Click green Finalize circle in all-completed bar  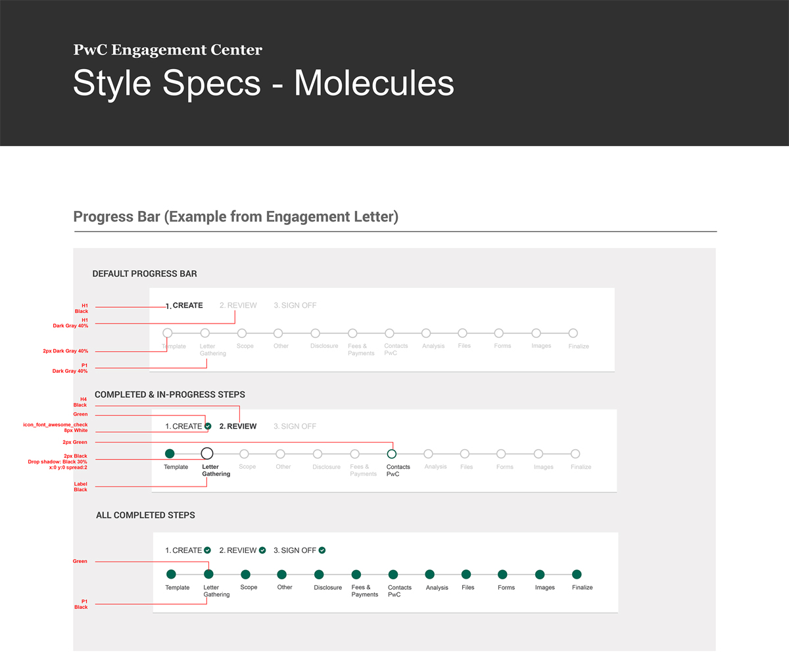[x=577, y=575]
